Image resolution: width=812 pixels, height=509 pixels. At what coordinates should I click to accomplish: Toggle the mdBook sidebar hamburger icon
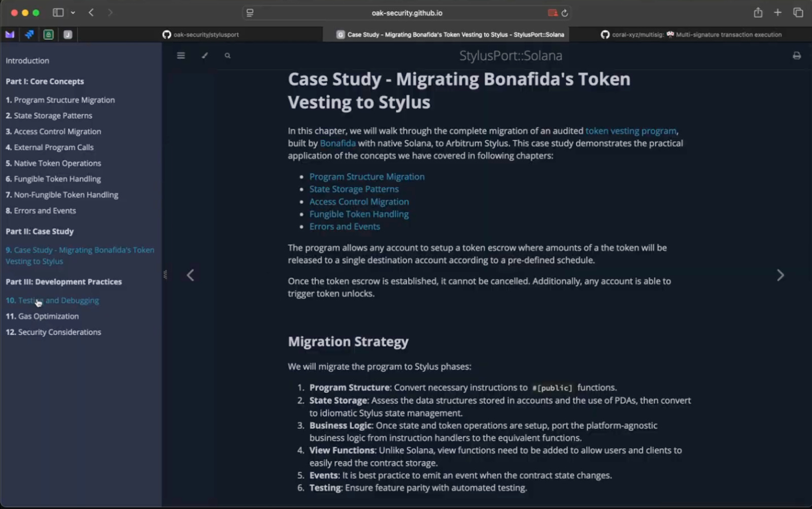coord(181,55)
